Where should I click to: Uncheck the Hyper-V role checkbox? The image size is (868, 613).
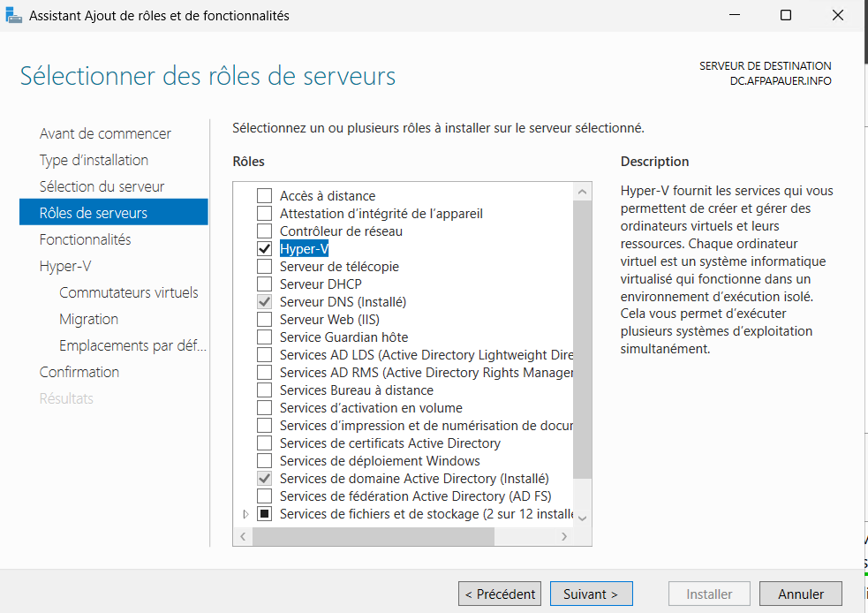click(x=264, y=249)
